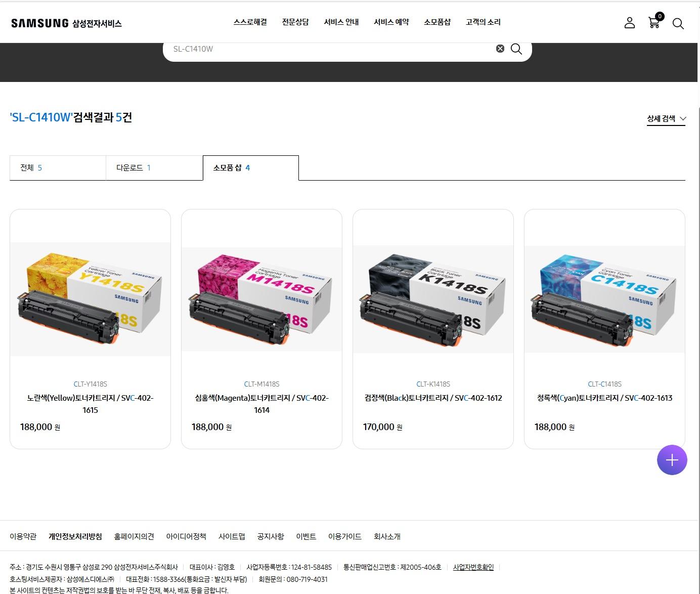Click the purple floating plus button

click(x=672, y=460)
